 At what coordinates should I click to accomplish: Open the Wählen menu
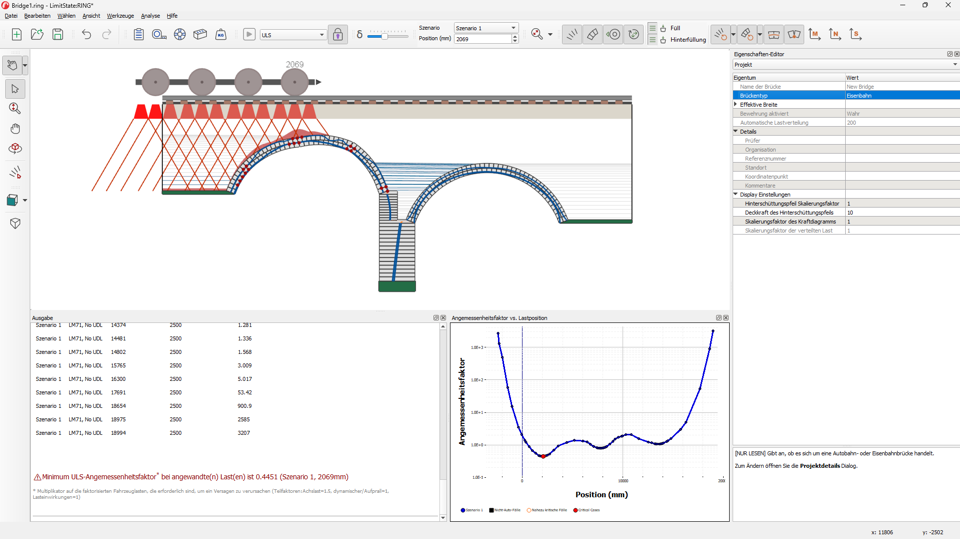click(66, 16)
